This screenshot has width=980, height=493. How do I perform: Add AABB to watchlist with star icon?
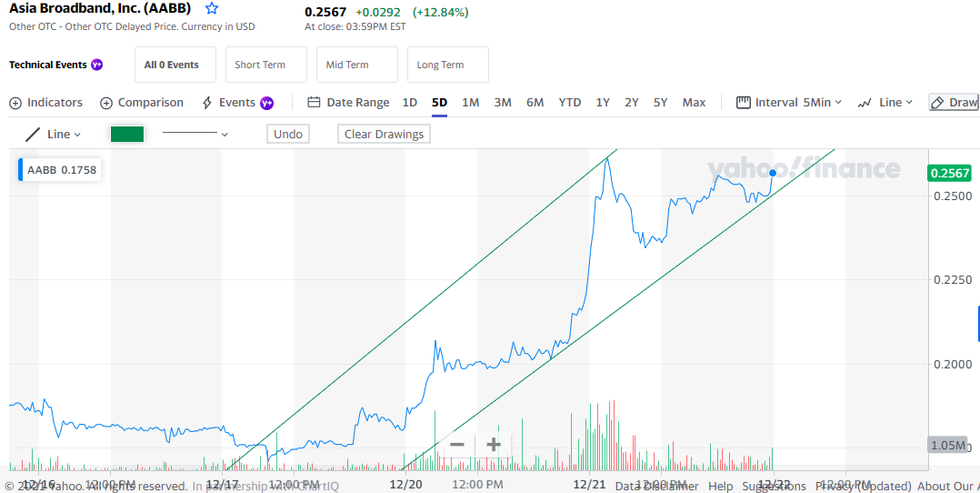pos(212,9)
